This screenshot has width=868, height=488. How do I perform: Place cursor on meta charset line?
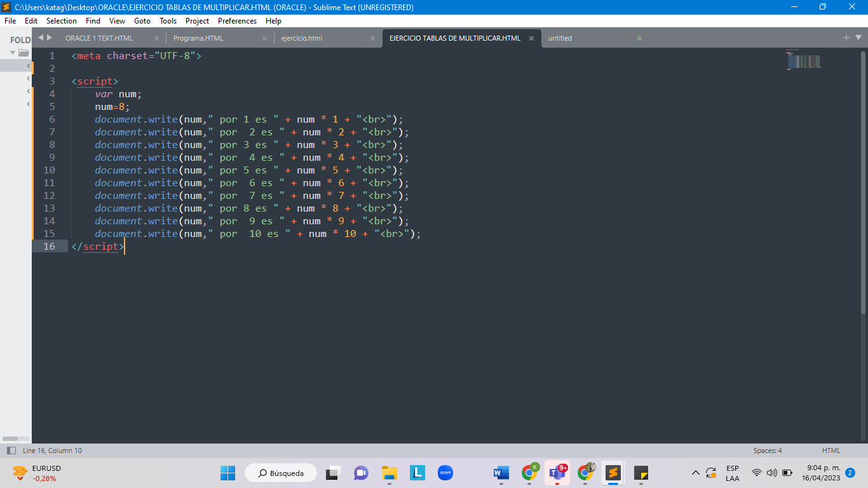point(137,56)
